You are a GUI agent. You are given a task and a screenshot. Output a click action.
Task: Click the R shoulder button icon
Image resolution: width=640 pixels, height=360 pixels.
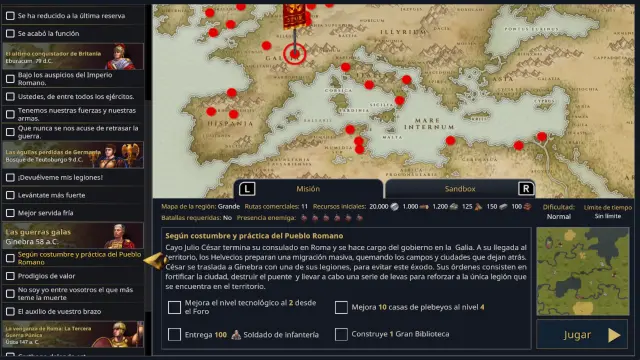[526, 189]
